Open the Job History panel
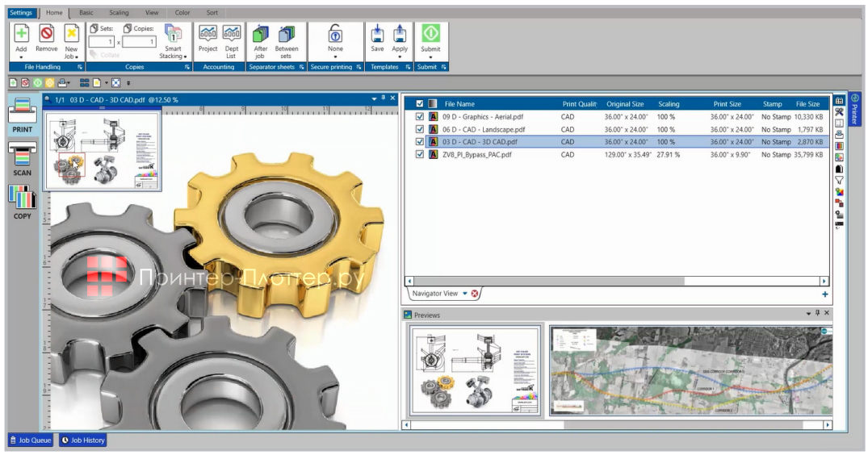 click(82, 440)
